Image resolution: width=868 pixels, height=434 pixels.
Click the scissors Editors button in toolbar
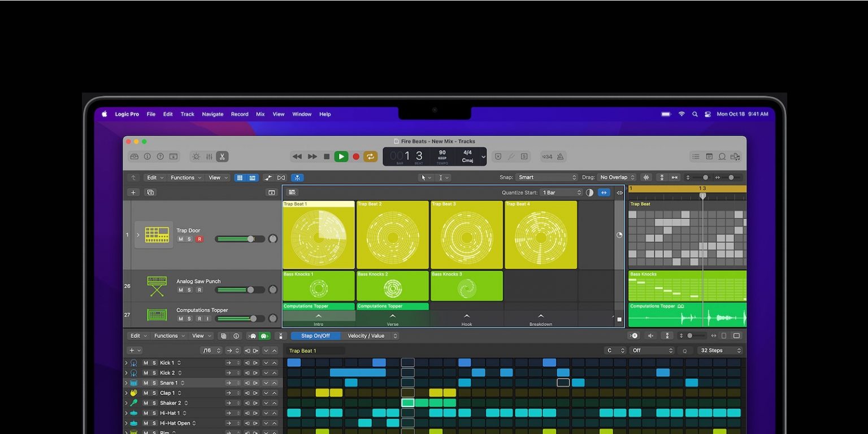click(222, 157)
